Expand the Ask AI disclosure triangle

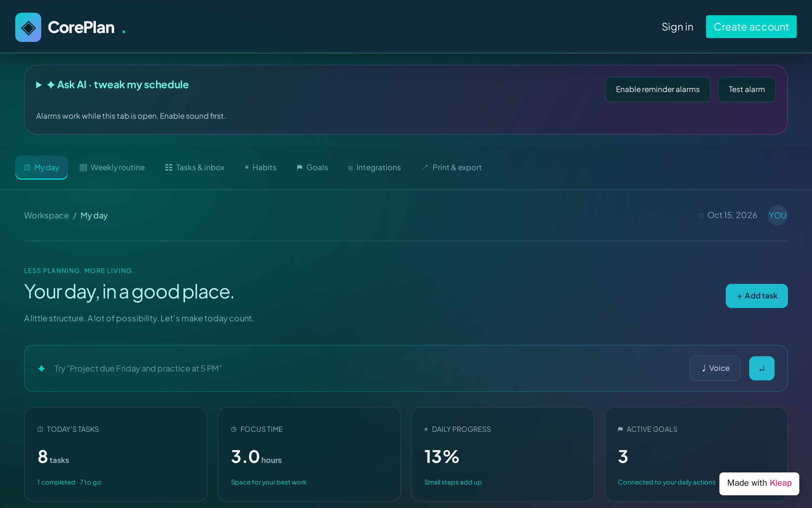click(39, 85)
